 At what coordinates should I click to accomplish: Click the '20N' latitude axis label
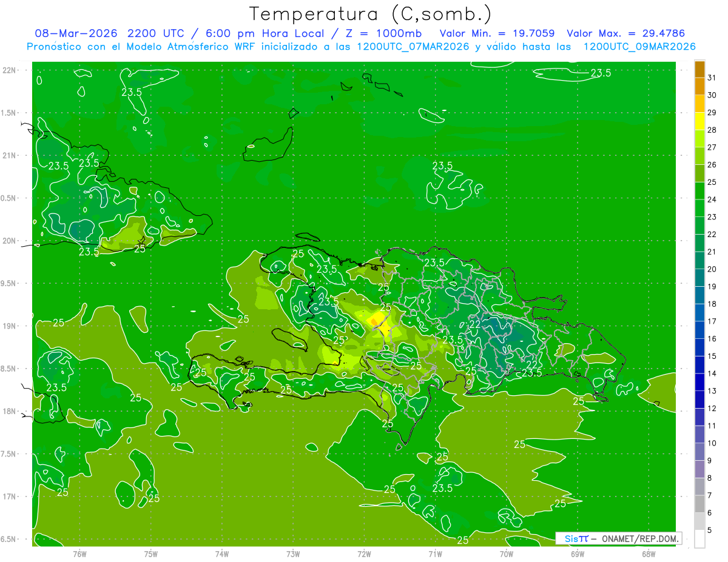(x=10, y=241)
